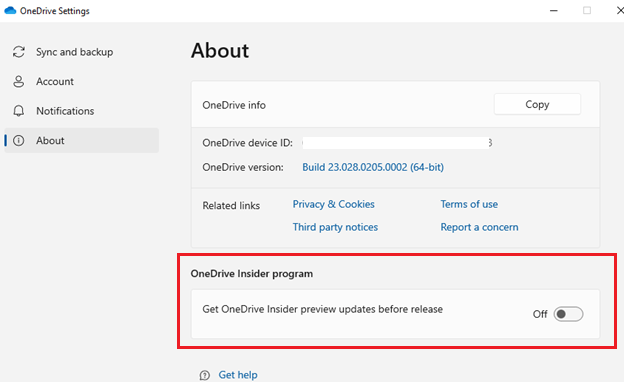Copy the OneDrive info
Viewport: 624px width, 382px height.
tap(537, 104)
